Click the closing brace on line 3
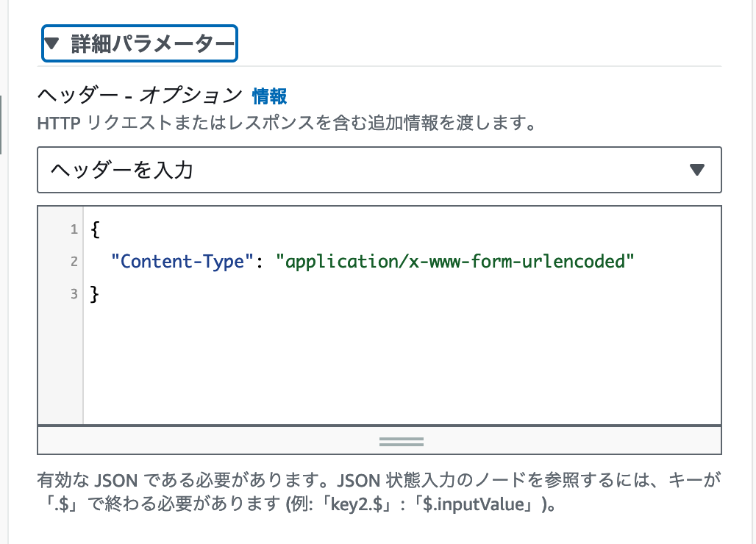756x544 pixels. click(95, 293)
